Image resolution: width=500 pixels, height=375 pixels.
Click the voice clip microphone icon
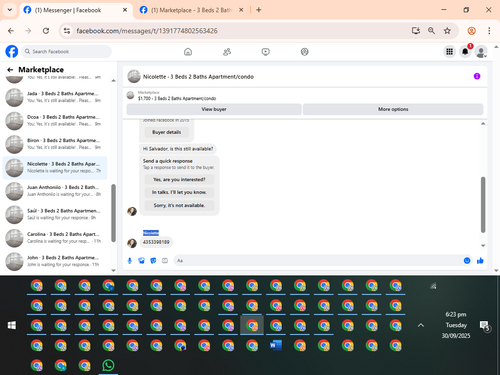[x=130, y=261]
